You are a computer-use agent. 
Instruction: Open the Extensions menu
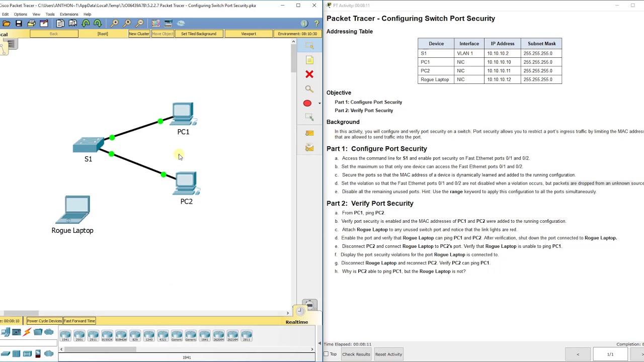tap(69, 14)
